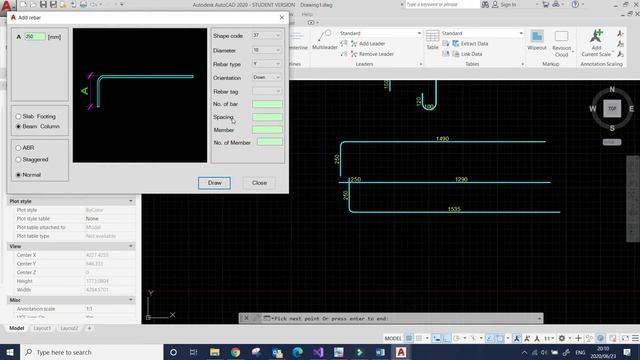Open the Help question mark icon

click(575, 4)
